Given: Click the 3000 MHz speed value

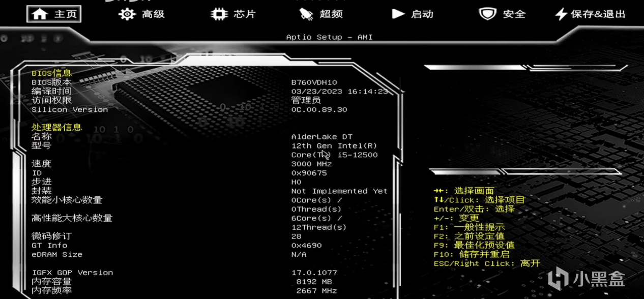Looking at the screenshot, I should (311, 164).
